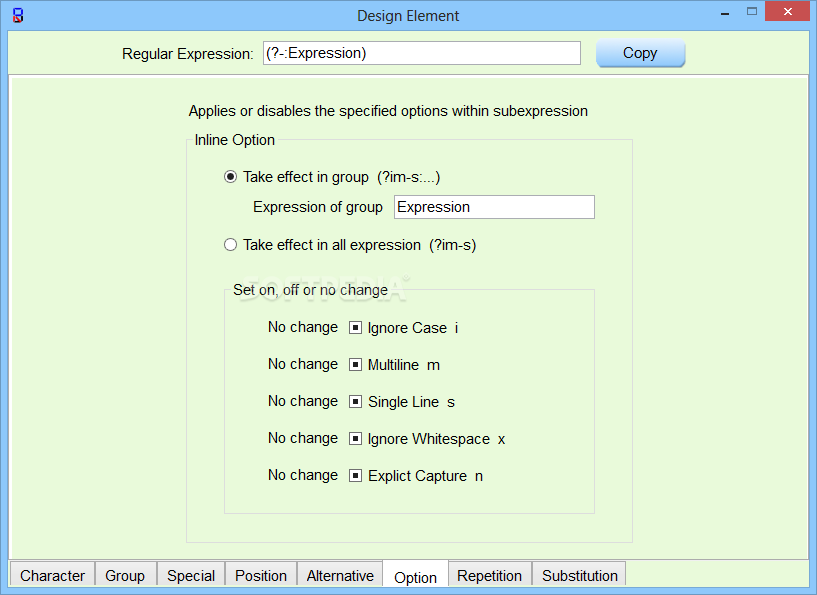Select Take effect in group option
Viewport: 817px width, 595px height.
231,177
